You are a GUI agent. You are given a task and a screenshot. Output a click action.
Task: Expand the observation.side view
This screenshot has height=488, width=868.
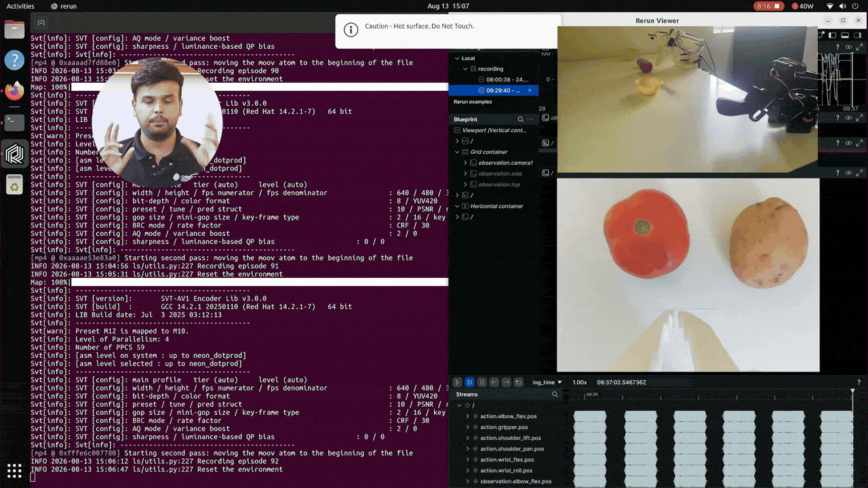[x=465, y=174]
